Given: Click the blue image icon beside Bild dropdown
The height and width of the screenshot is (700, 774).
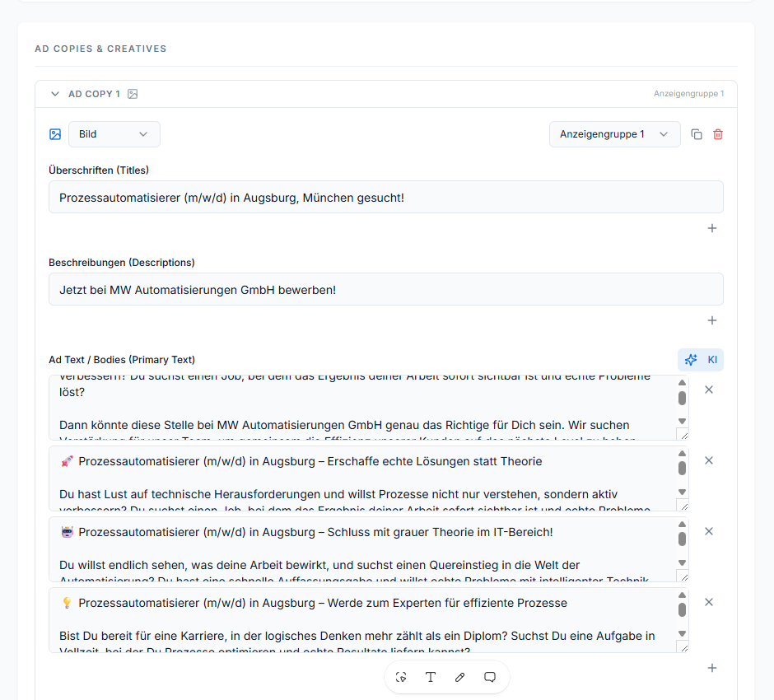Looking at the screenshot, I should (55, 134).
